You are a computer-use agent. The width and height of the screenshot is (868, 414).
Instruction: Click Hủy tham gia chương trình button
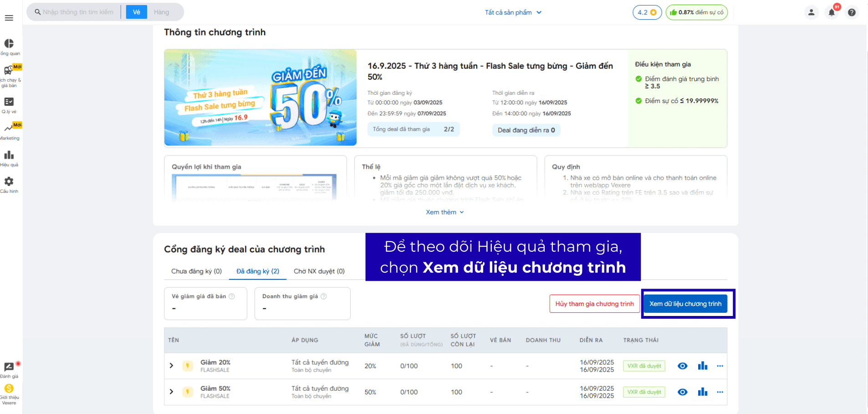pyautogui.click(x=594, y=304)
